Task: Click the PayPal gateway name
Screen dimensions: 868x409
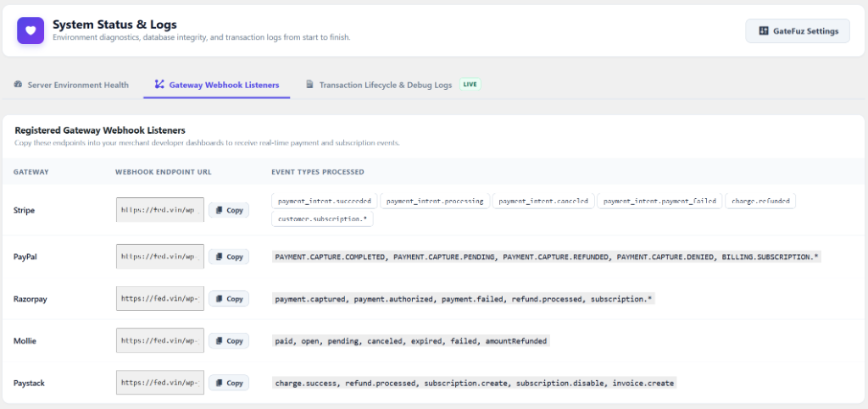Action: (25, 257)
